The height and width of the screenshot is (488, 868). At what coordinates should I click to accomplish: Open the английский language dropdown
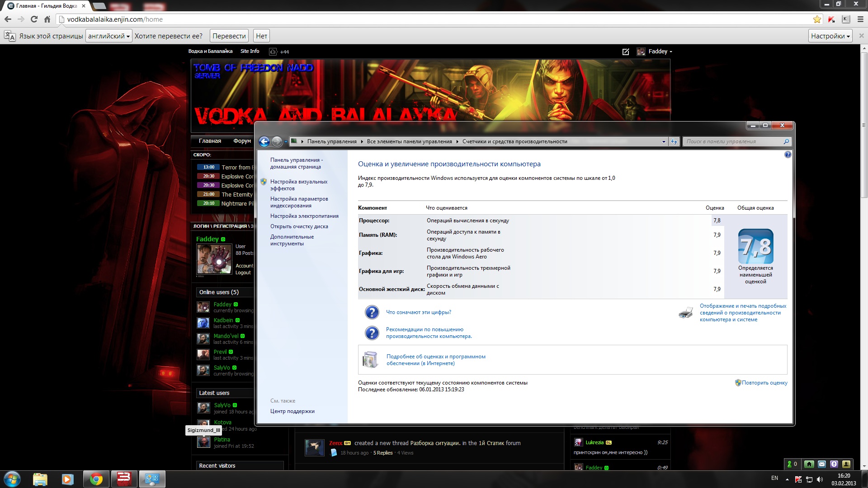pyautogui.click(x=108, y=36)
